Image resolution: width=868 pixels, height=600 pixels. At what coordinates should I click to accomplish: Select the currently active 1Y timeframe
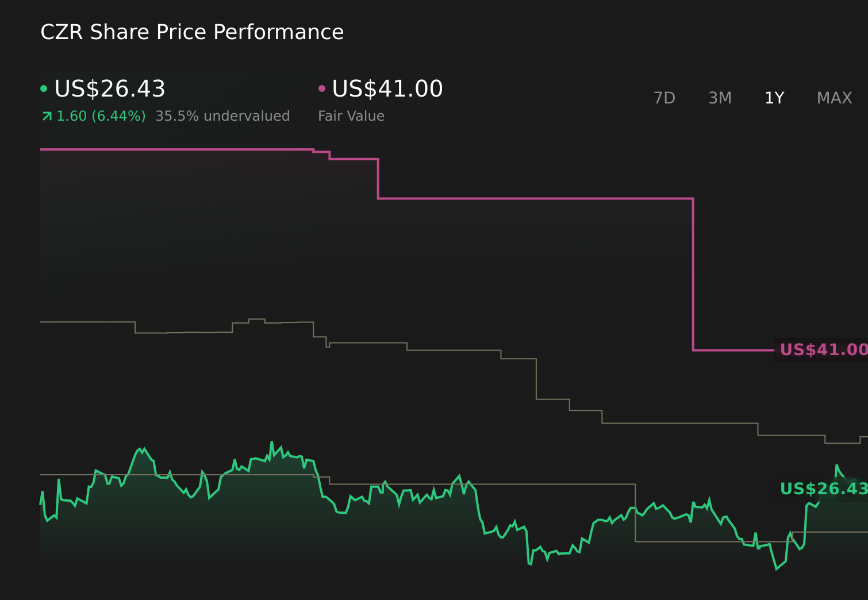click(774, 98)
